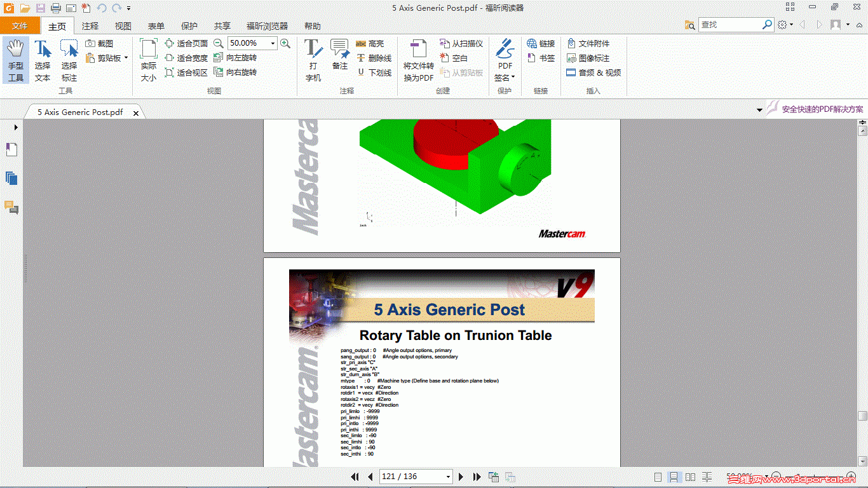Click the Save icon in quick access toolbar
The width and height of the screenshot is (868, 488).
(x=41, y=8)
